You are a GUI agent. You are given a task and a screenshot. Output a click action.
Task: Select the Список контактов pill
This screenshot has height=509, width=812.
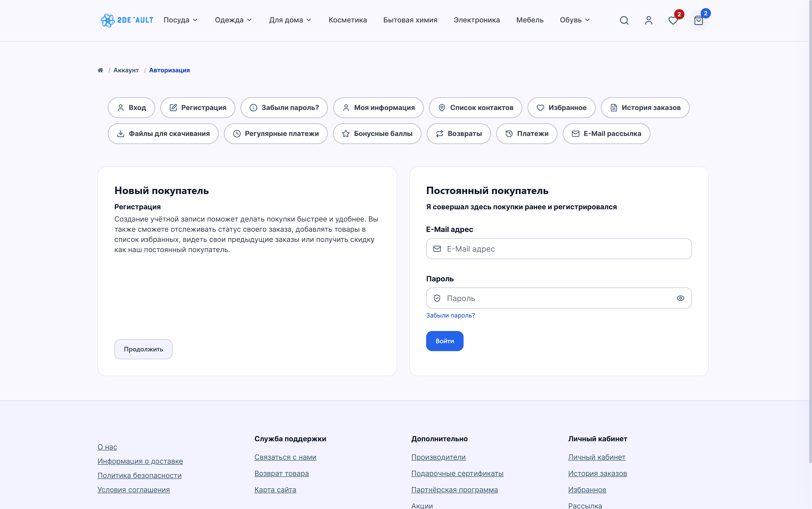click(x=475, y=108)
